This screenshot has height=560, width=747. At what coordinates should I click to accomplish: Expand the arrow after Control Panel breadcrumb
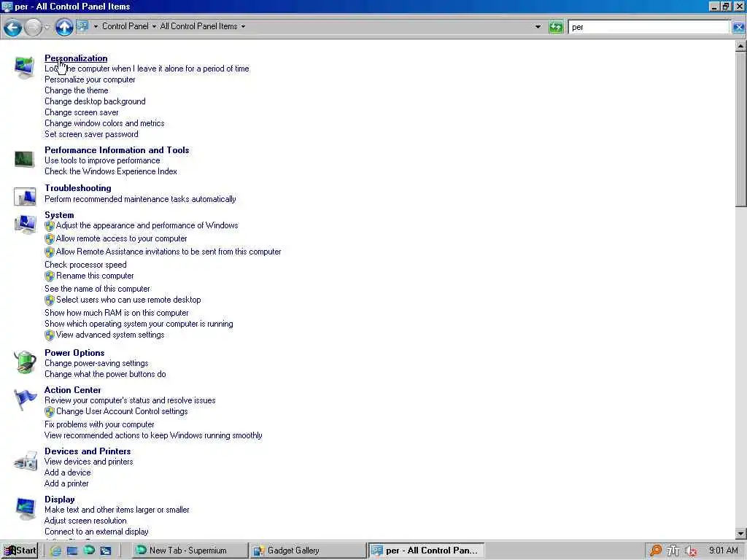154,27
